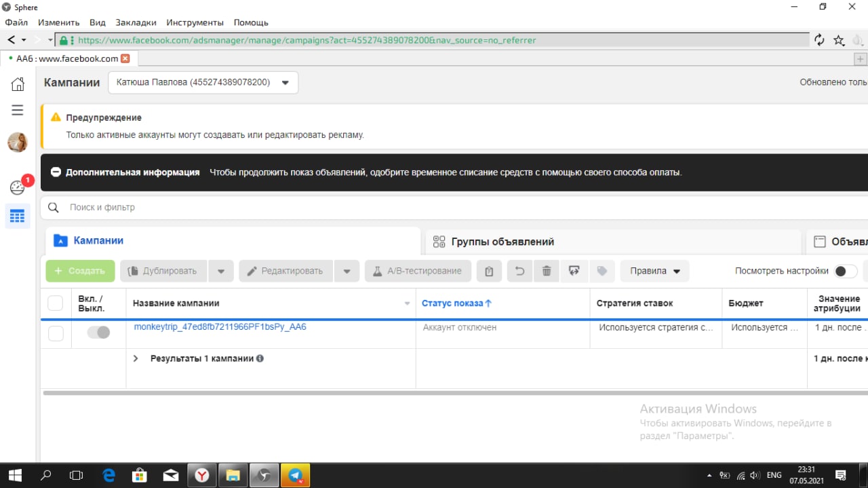The width and height of the screenshot is (868, 488).
Task: Click the browser back arrow
Action: click(x=12, y=40)
